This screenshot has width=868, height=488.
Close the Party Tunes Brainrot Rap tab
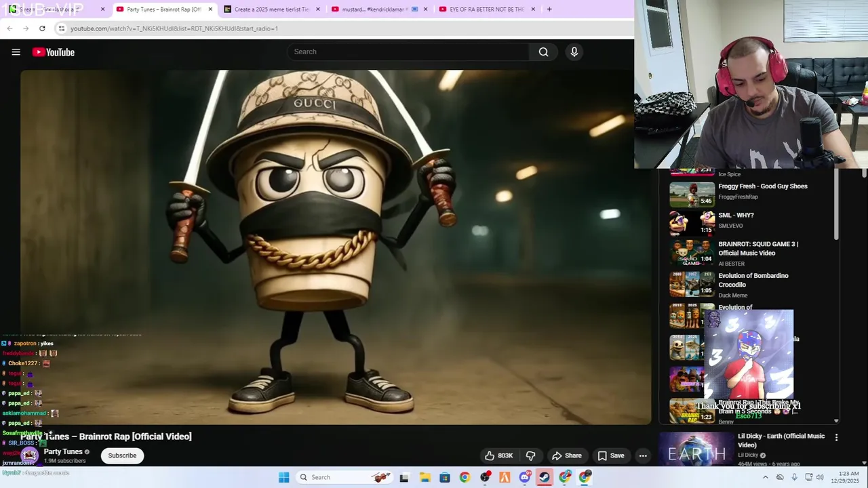(x=210, y=9)
